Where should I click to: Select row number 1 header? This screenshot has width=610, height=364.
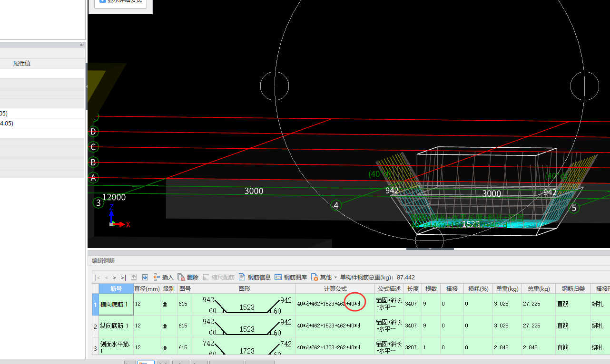tap(95, 304)
